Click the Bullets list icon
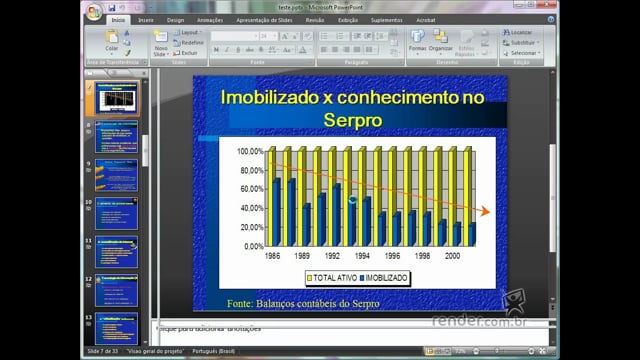This screenshot has height=360, width=640. click(x=325, y=36)
